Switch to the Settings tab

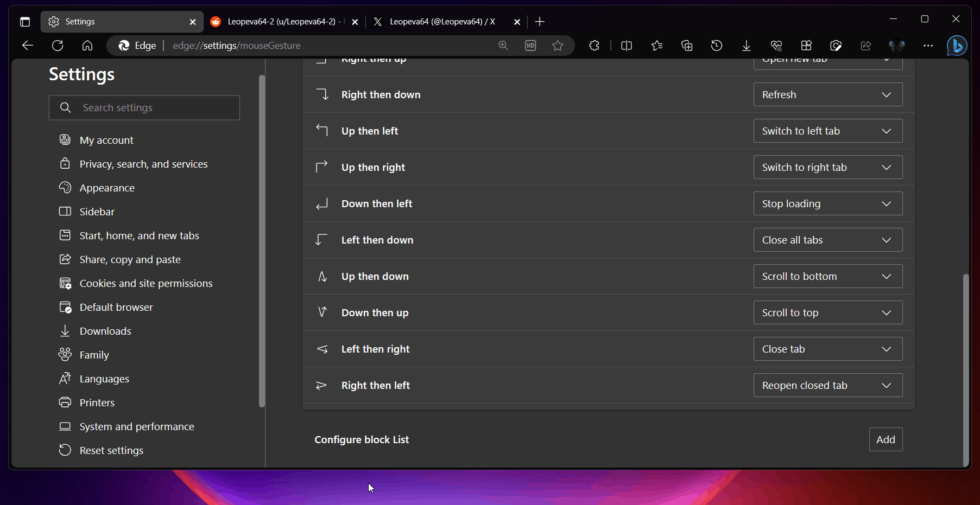(122, 22)
